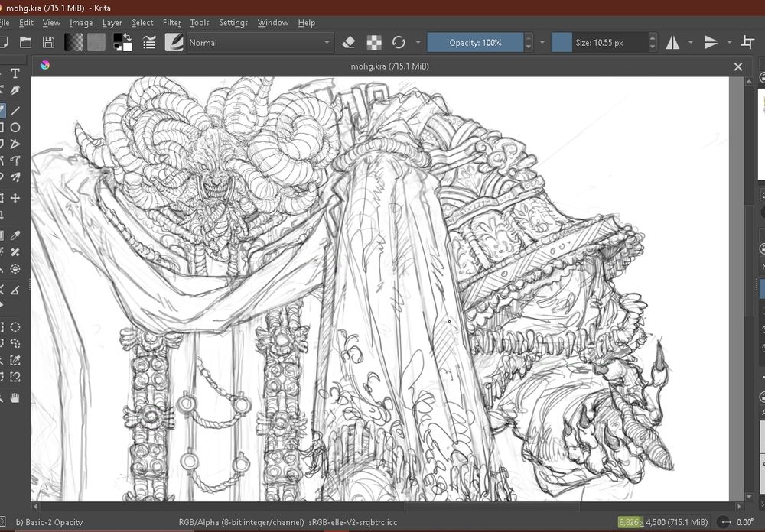Select the Elliptical Selection tool
Viewport: 765px width, 532px height.
pyautogui.click(x=15, y=326)
